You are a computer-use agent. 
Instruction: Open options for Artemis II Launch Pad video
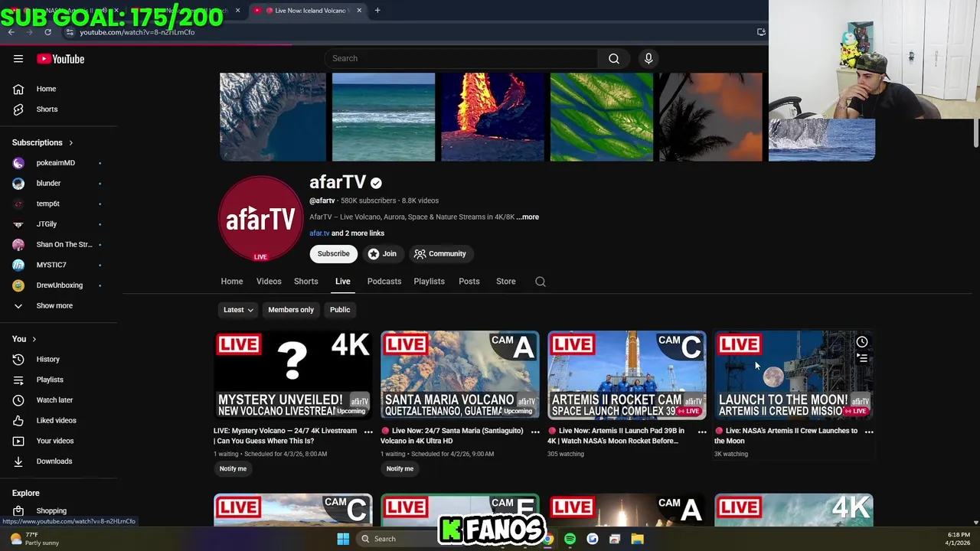702,432
